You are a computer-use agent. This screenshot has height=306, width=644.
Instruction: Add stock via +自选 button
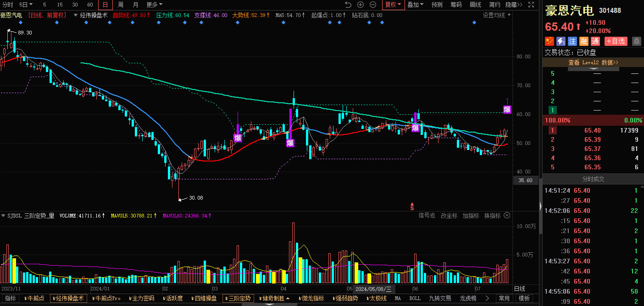click(616, 41)
